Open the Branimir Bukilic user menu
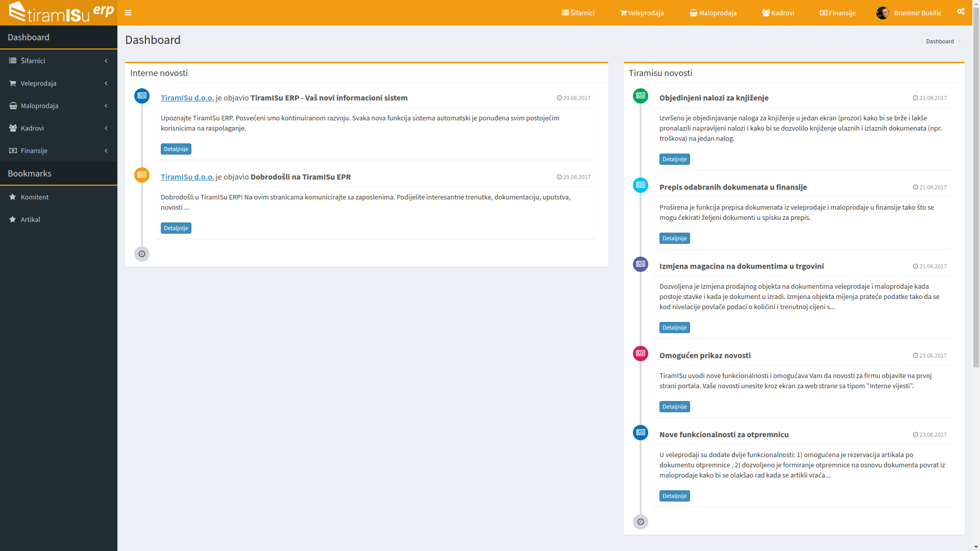This screenshot has height=551, width=980. [x=909, y=13]
